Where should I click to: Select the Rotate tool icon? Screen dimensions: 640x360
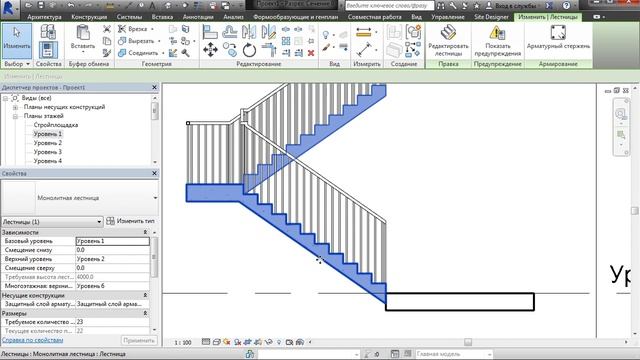point(249,50)
